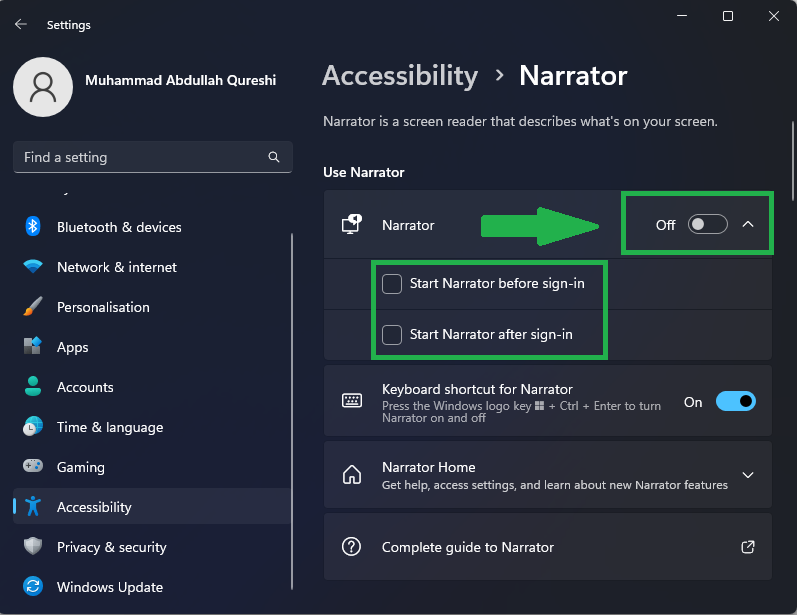Click the Gaming controller icon

33,467
